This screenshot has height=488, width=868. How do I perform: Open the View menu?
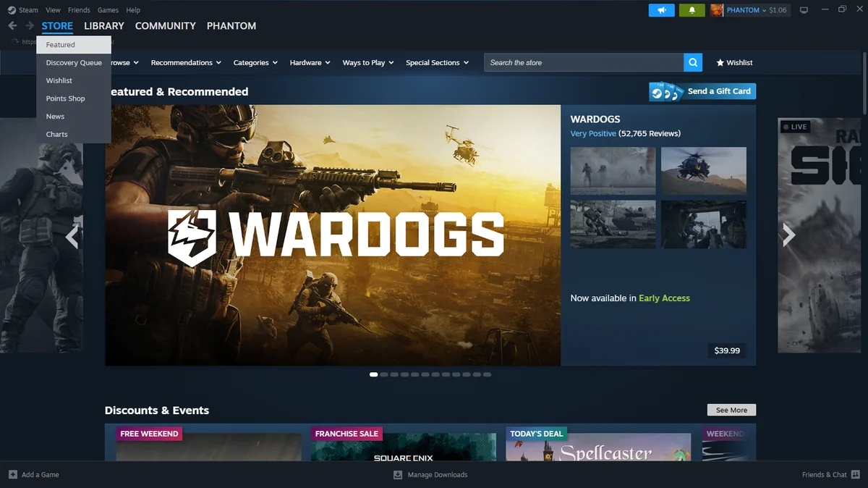[53, 10]
